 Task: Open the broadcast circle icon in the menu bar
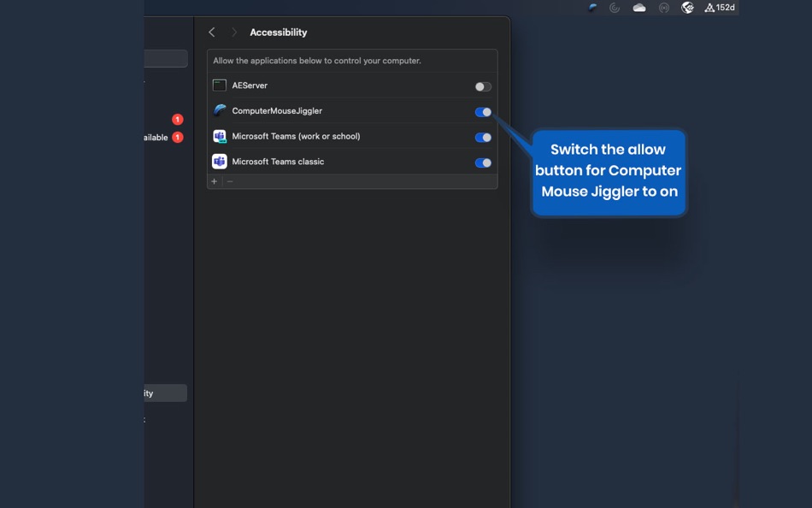[x=664, y=7]
